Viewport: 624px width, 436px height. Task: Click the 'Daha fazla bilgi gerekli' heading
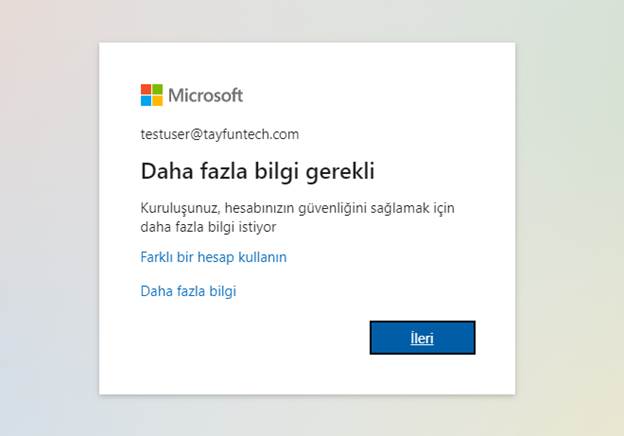tap(257, 171)
